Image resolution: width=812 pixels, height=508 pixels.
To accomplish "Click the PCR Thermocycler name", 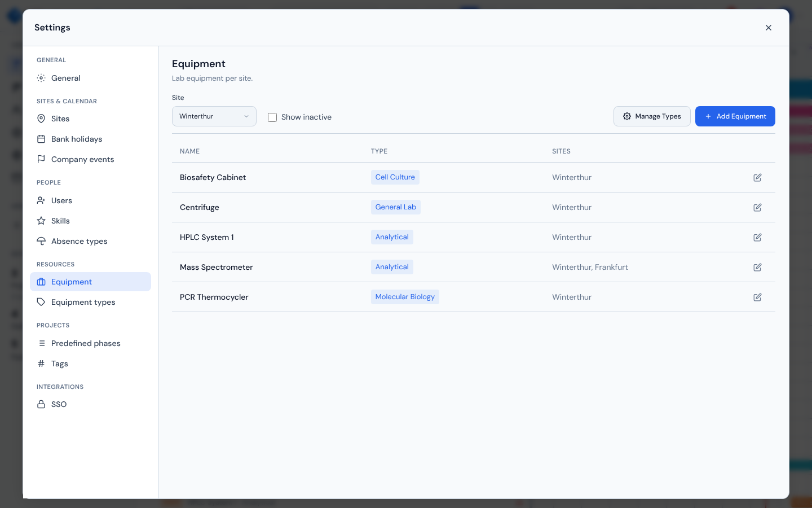I will 214,297.
